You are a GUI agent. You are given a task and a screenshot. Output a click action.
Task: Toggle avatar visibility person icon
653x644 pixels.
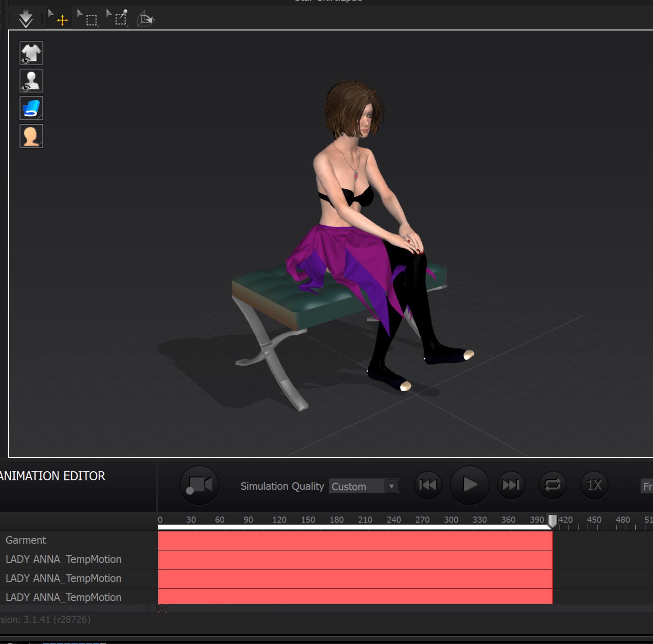[x=31, y=81]
